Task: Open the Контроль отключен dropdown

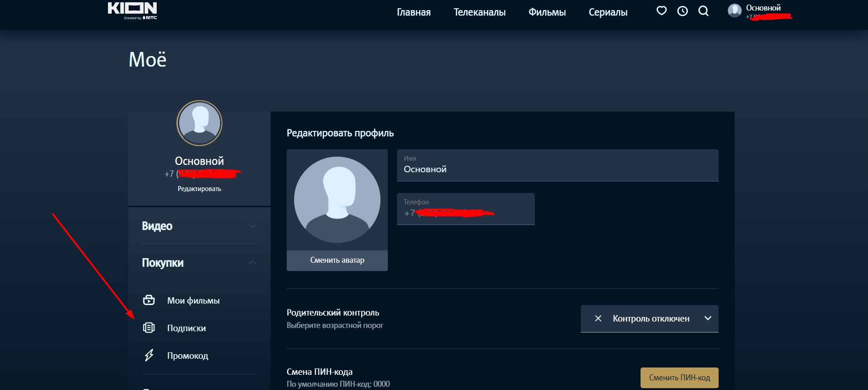Action: click(x=649, y=319)
